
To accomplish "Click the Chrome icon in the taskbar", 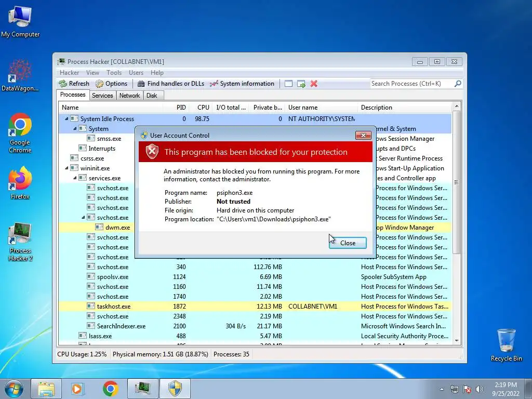I will click(x=110, y=389).
